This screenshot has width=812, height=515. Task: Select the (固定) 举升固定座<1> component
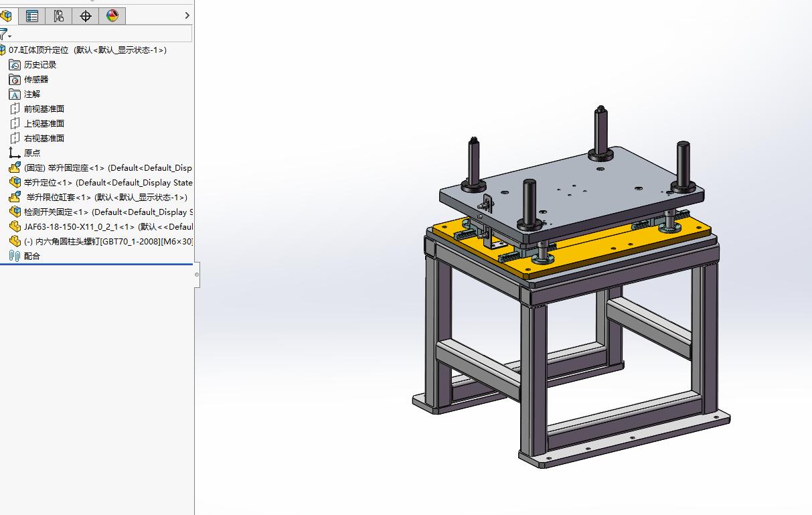tap(108, 168)
